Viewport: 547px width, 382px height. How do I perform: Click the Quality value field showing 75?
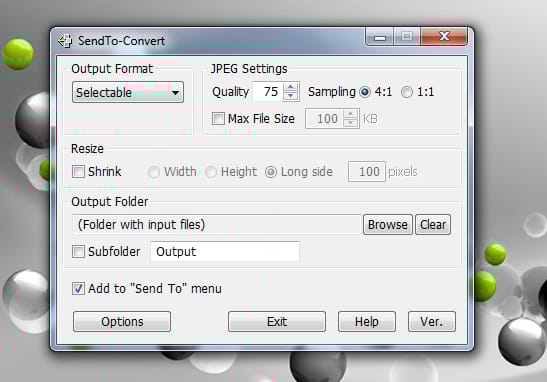pos(268,92)
